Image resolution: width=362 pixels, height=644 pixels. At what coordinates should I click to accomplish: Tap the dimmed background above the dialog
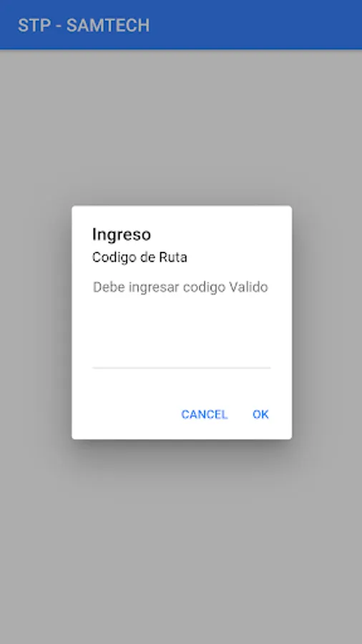181,127
